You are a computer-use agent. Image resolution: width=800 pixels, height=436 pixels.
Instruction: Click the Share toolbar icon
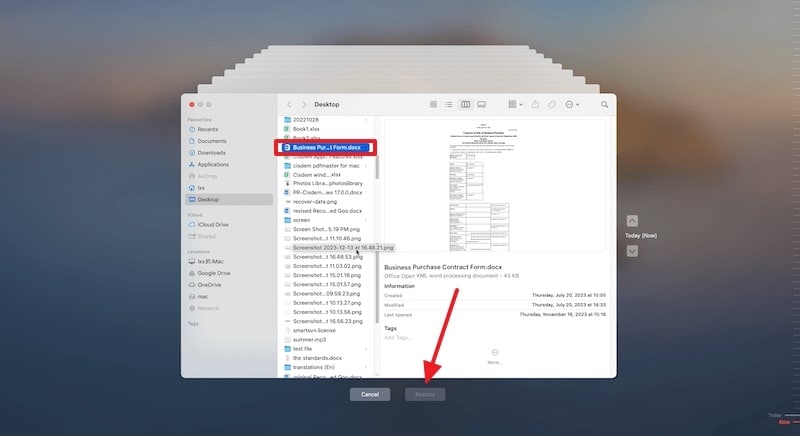[535, 104]
